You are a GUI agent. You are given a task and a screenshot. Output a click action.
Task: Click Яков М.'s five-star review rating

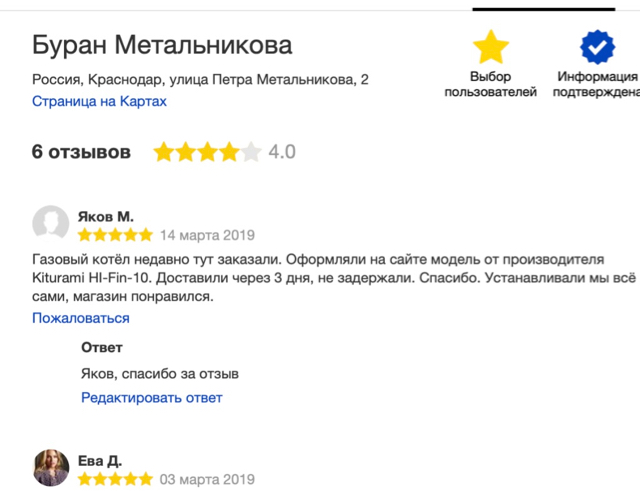tap(115, 235)
